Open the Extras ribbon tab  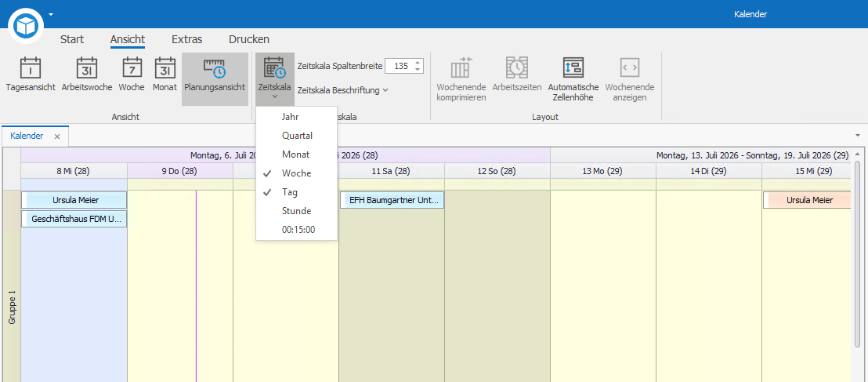pyautogui.click(x=187, y=39)
